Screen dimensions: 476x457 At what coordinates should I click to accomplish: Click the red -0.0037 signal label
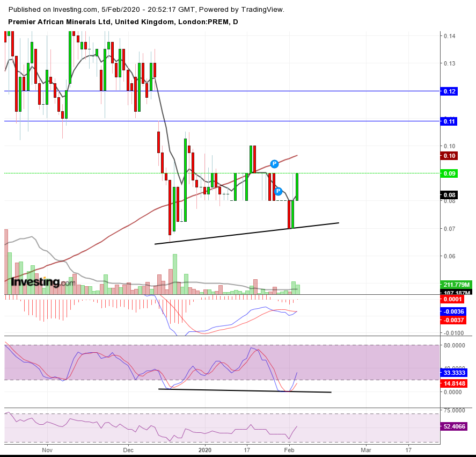(x=453, y=320)
